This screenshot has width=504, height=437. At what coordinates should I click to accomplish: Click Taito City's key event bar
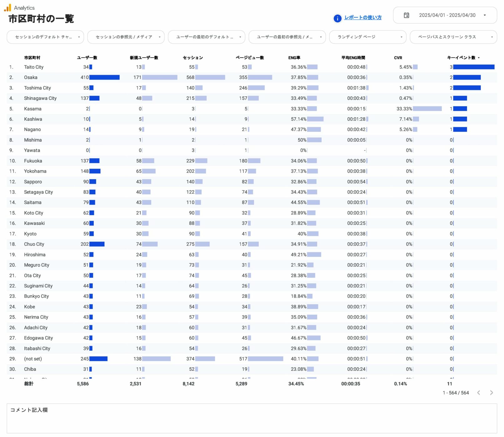(x=473, y=67)
